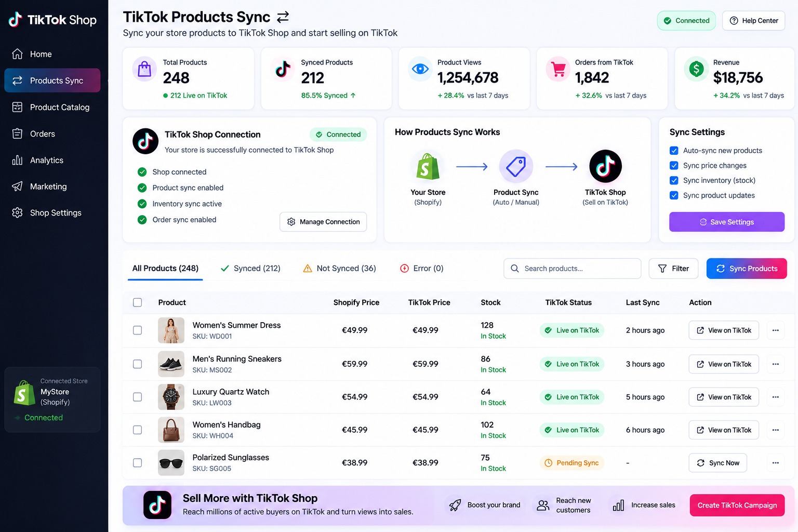Switch to Error (0) tab
The width and height of the screenshot is (798, 532).
pos(421,269)
